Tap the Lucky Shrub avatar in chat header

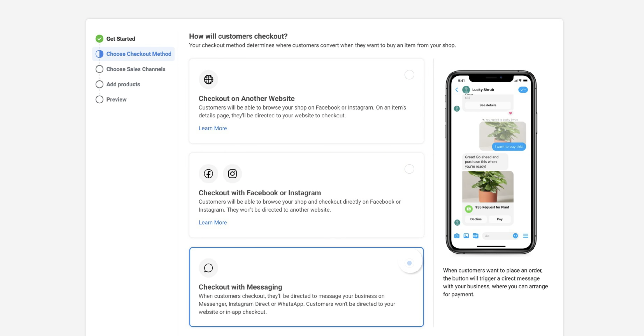click(466, 89)
